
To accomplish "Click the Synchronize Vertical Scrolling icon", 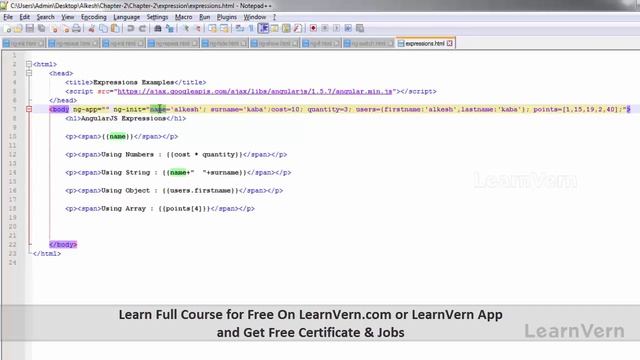I will (x=213, y=28).
